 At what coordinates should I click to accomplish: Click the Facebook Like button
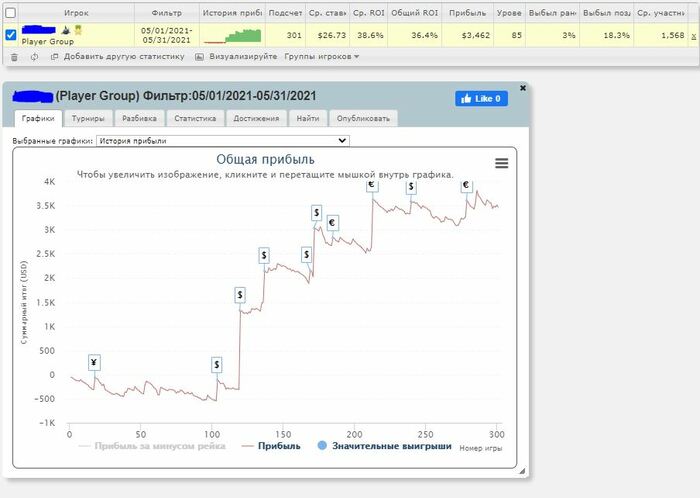pyautogui.click(x=481, y=99)
